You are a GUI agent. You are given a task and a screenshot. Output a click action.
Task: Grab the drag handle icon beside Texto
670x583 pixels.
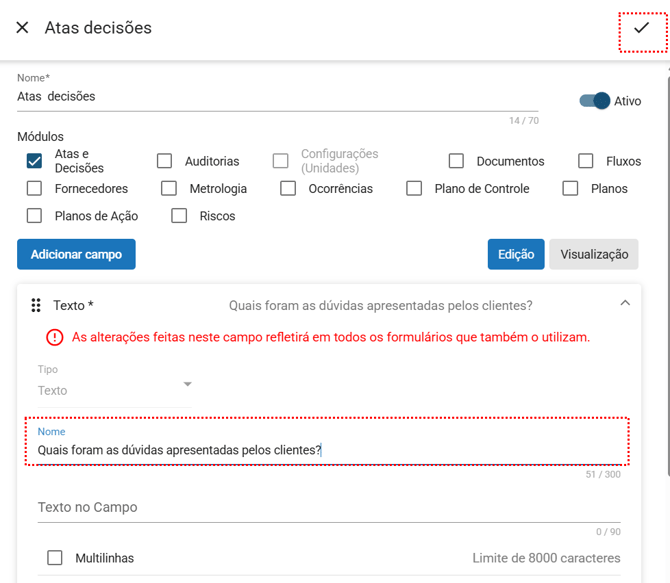[x=36, y=305]
